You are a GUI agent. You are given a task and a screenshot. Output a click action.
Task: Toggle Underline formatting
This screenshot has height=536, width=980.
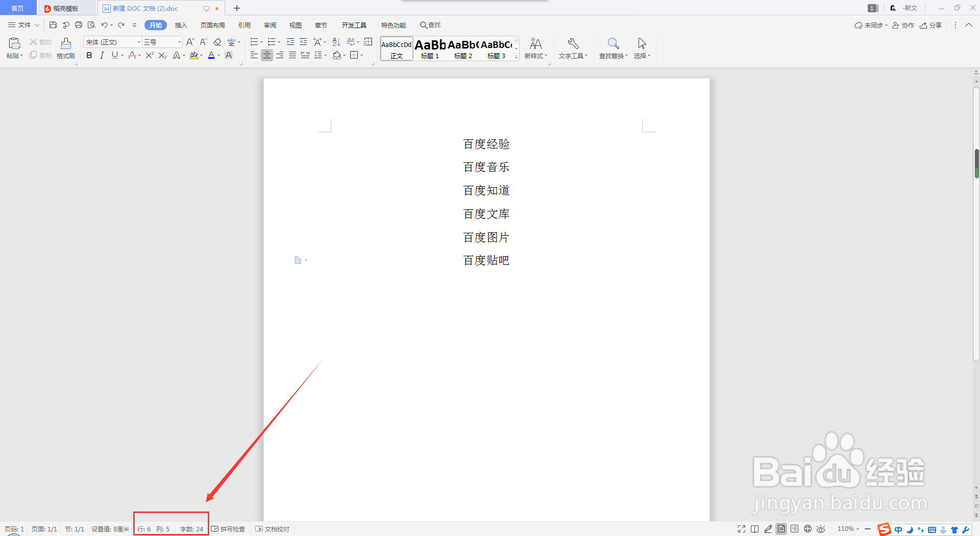click(x=115, y=55)
